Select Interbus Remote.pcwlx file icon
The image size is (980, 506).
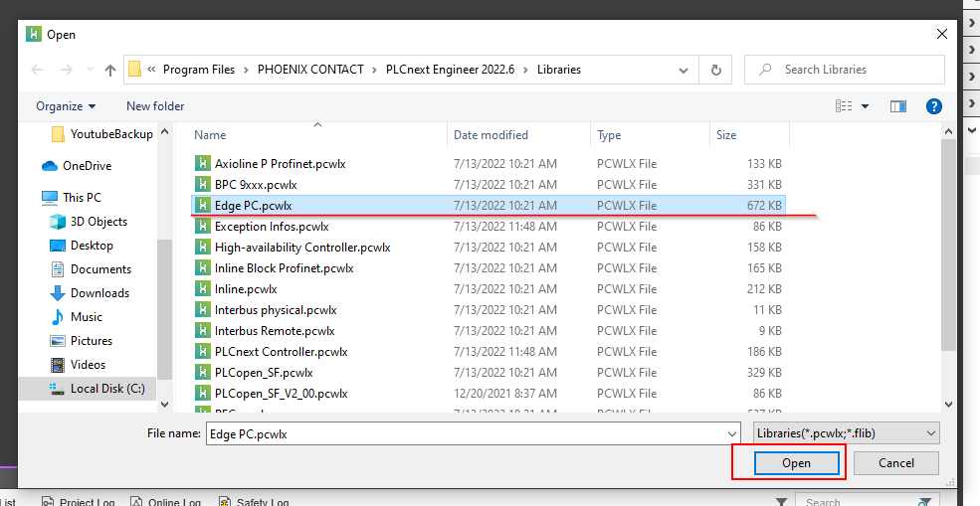(202, 330)
